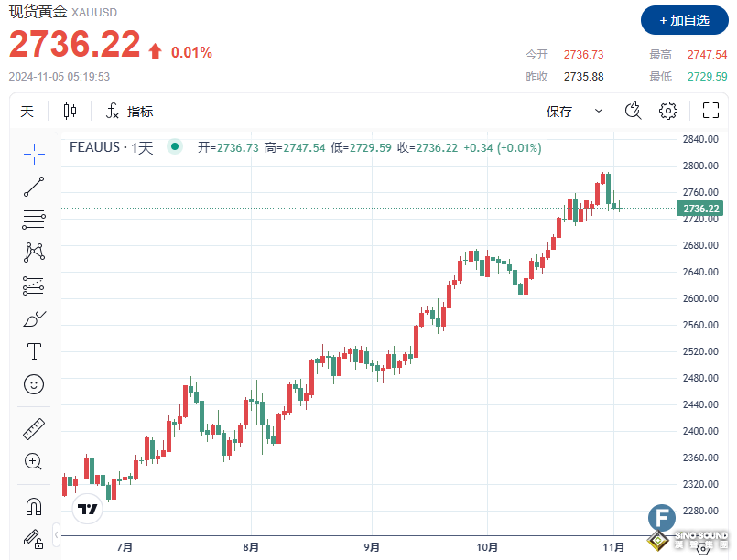
Task: Select the crosshair cursor tool
Action: coord(34,154)
